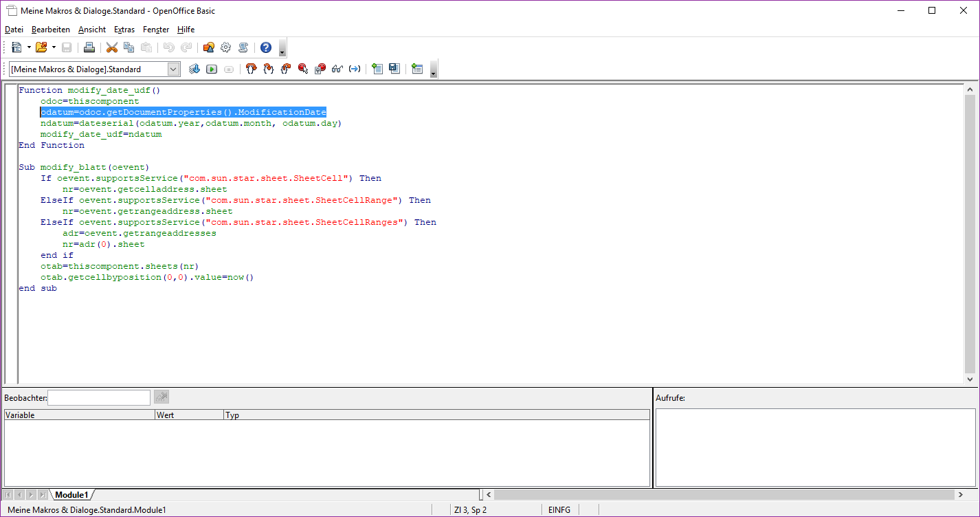Expand the Open document dropdown arrow

point(54,47)
